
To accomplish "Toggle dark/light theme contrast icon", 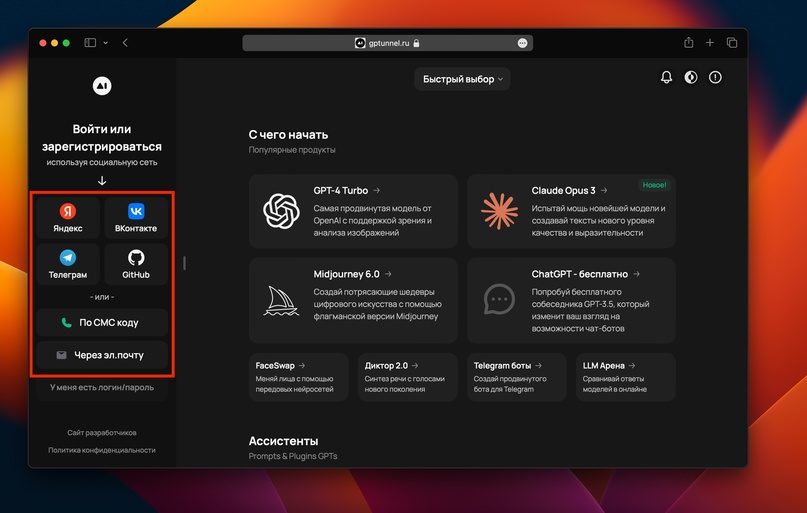I will pos(691,78).
